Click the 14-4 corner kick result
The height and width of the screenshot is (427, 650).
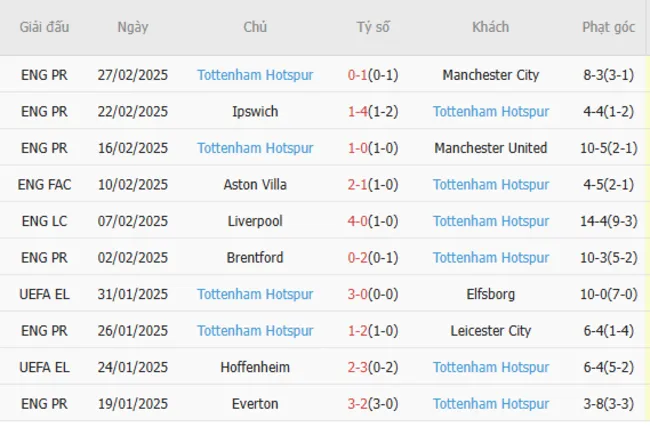[x=597, y=221]
